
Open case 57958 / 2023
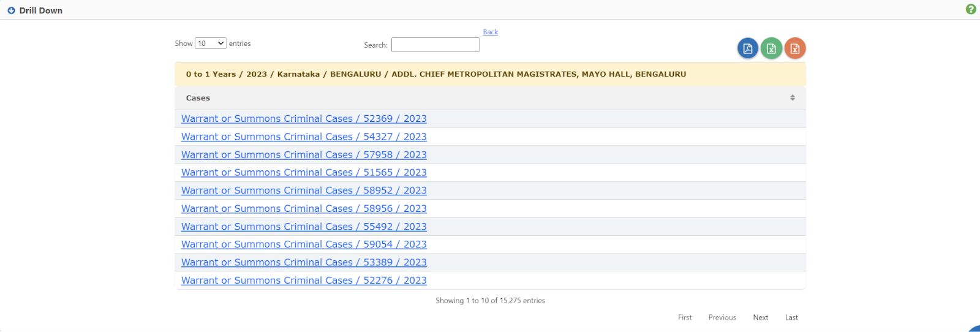tap(304, 155)
